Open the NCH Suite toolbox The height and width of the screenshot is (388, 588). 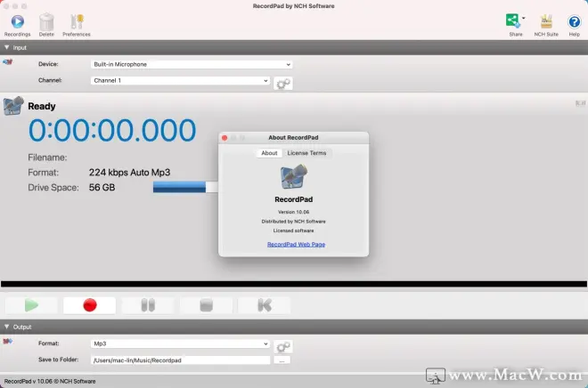pyautogui.click(x=546, y=22)
